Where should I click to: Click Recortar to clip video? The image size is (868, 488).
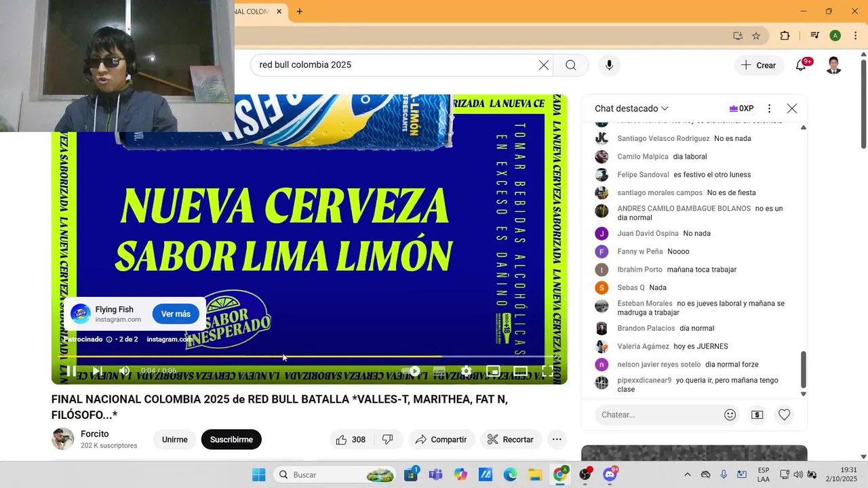pyautogui.click(x=511, y=439)
